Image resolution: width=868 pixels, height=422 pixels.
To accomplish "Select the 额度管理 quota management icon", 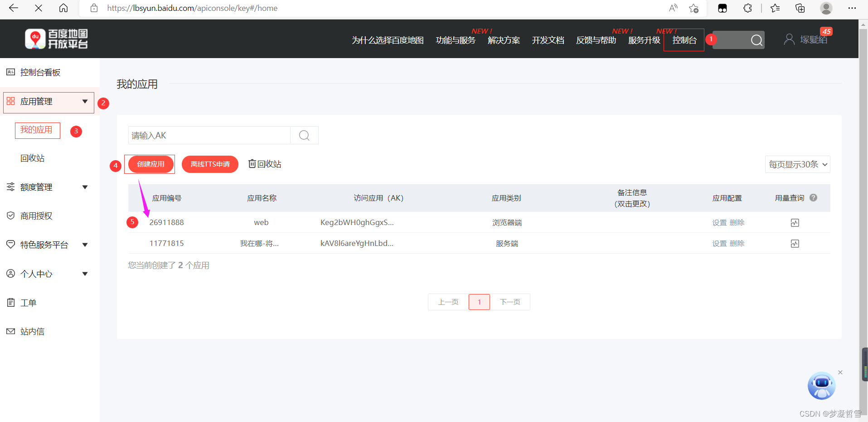I will [10, 186].
